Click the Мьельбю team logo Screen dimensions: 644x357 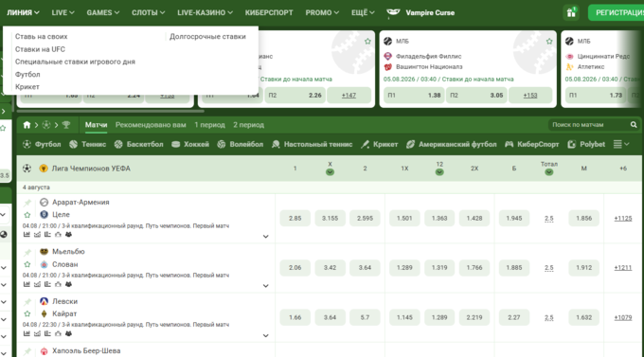pos(44,252)
